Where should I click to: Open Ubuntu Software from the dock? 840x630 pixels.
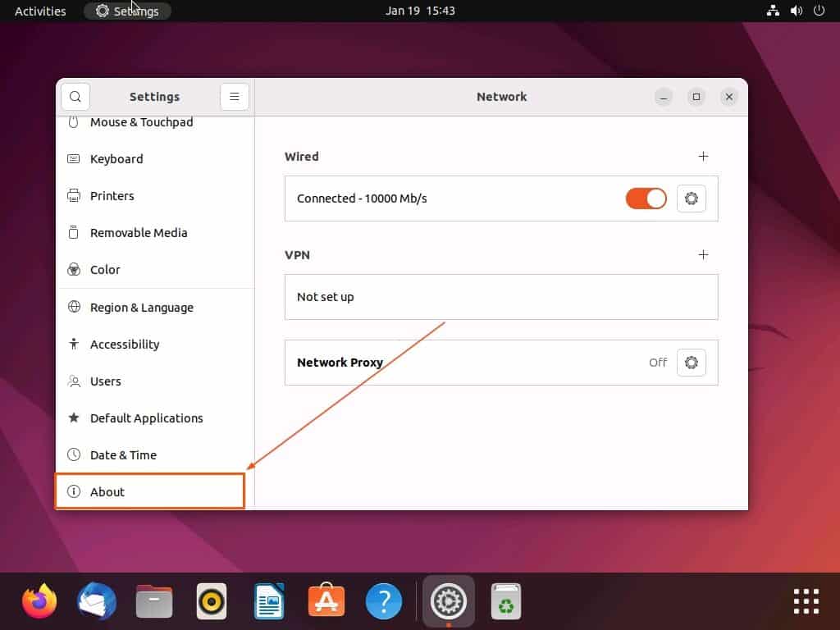pos(326,600)
